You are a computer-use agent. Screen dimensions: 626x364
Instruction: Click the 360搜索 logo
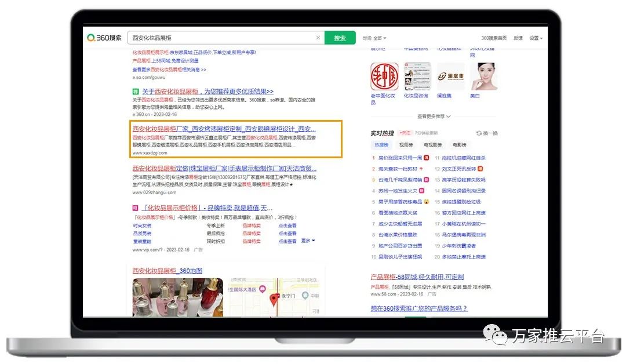pyautogui.click(x=105, y=38)
